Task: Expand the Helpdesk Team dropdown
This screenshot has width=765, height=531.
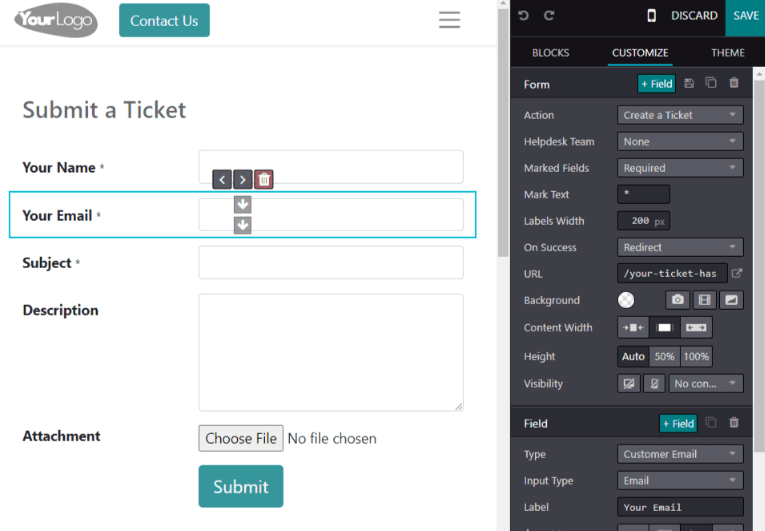Action: 680,142
